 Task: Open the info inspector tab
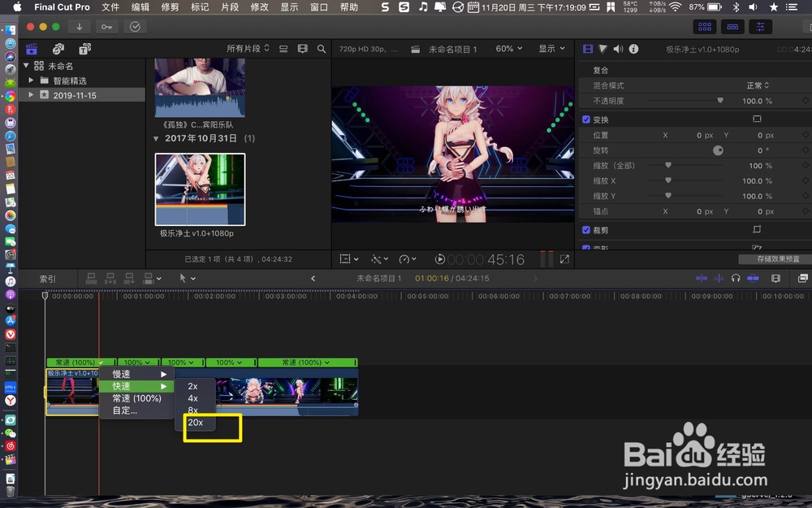[x=633, y=49]
